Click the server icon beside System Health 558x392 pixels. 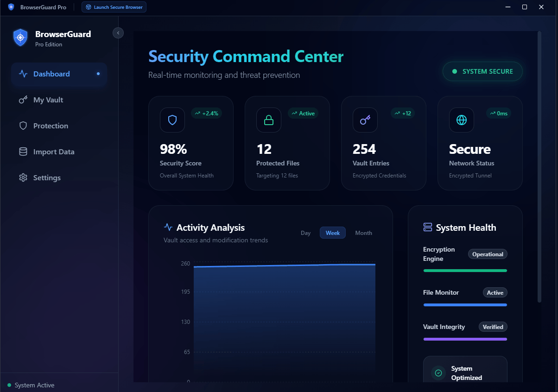(428, 228)
